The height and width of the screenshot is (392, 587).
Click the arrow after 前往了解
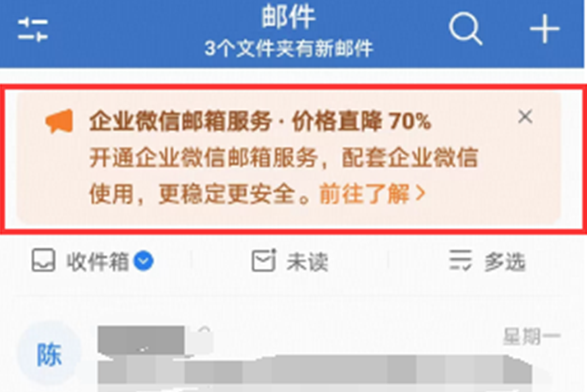pyautogui.click(x=421, y=194)
